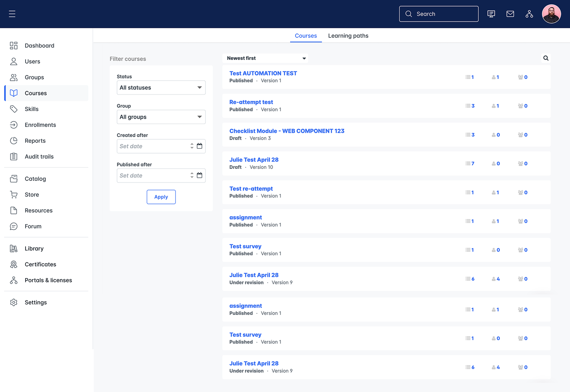Screen dimensions: 570x392
Task: Open Julie Test April 28 Version 10 draft
Action: [x=254, y=160]
